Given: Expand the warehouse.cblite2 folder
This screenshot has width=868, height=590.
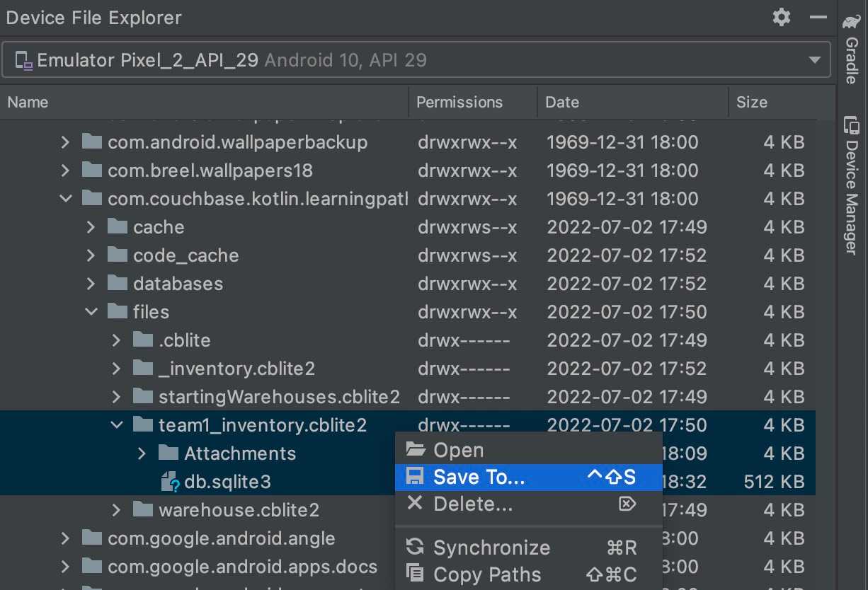Looking at the screenshot, I should pyautogui.click(x=116, y=510).
